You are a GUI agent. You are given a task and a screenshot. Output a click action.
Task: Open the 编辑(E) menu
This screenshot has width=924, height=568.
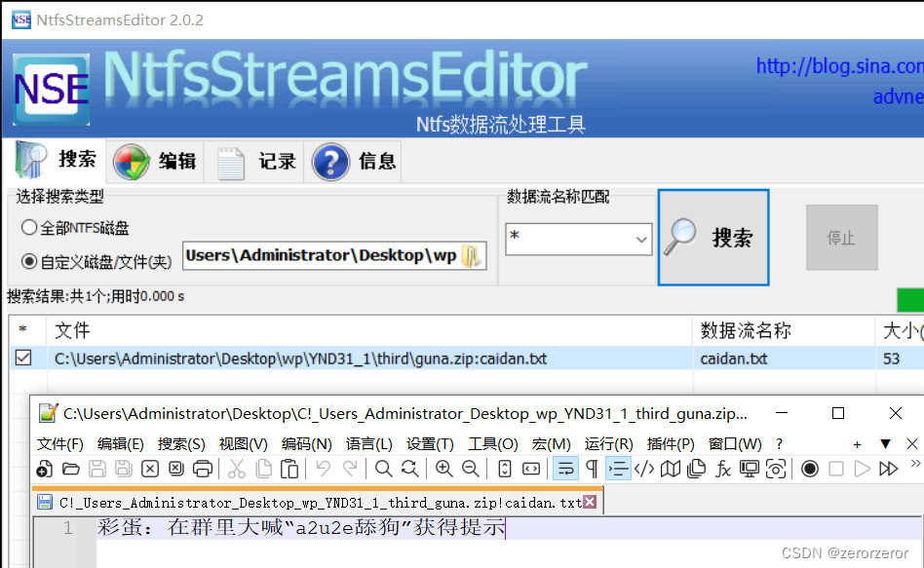click(x=120, y=444)
